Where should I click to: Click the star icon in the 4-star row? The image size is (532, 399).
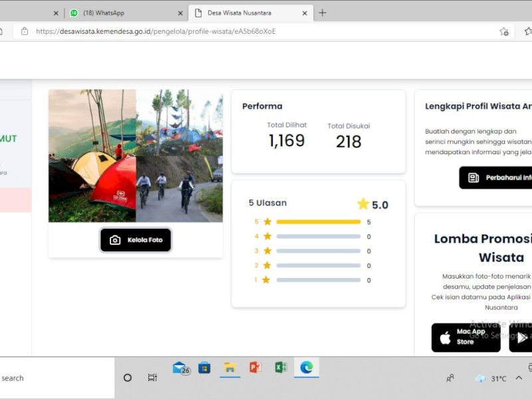(x=267, y=236)
